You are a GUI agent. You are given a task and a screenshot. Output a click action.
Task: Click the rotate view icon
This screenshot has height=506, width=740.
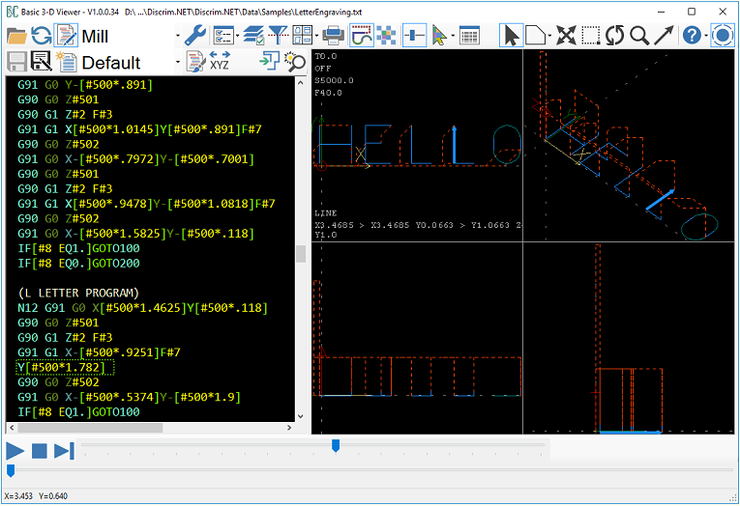614,36
